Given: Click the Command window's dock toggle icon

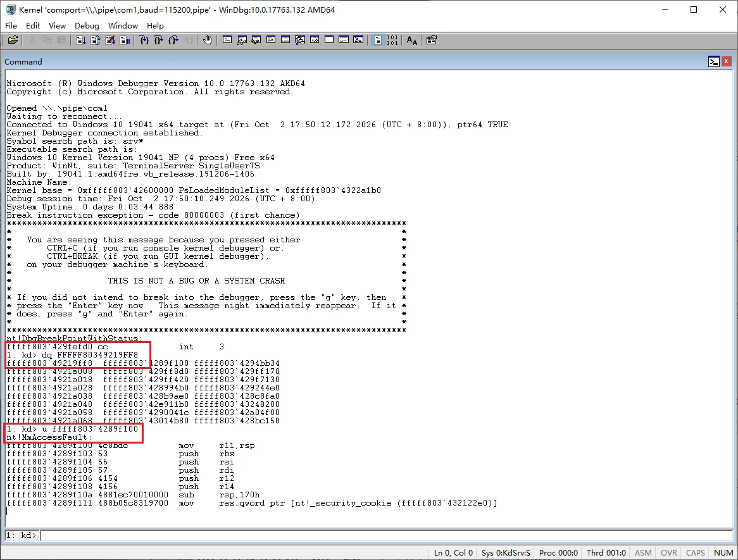Looking at the screenshot, I should (x=713, y=61).
